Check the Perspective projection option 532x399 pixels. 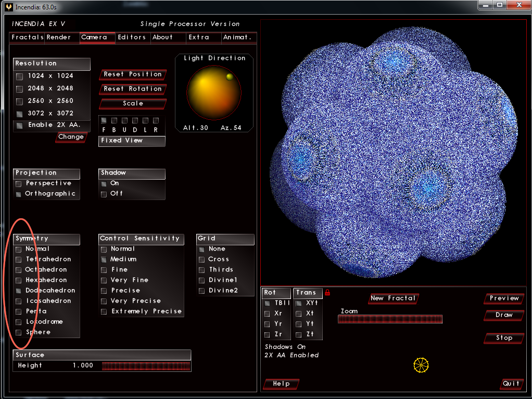click(19, 184)
